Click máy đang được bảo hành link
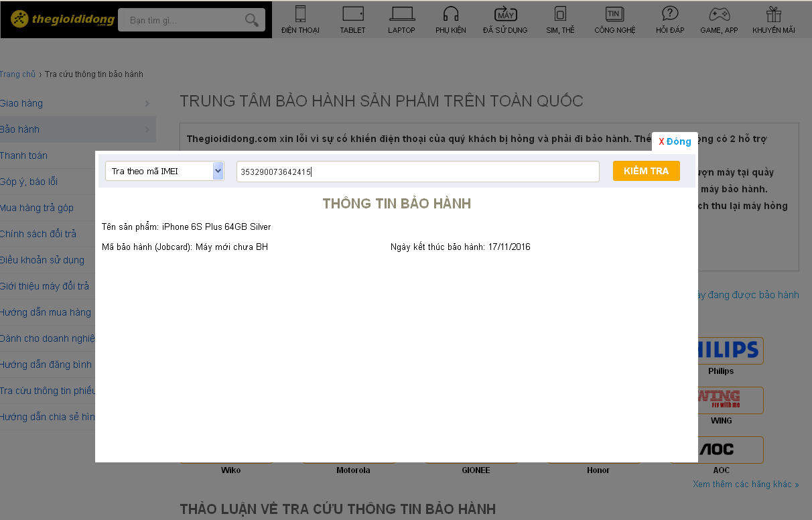 tap(748, 295)
